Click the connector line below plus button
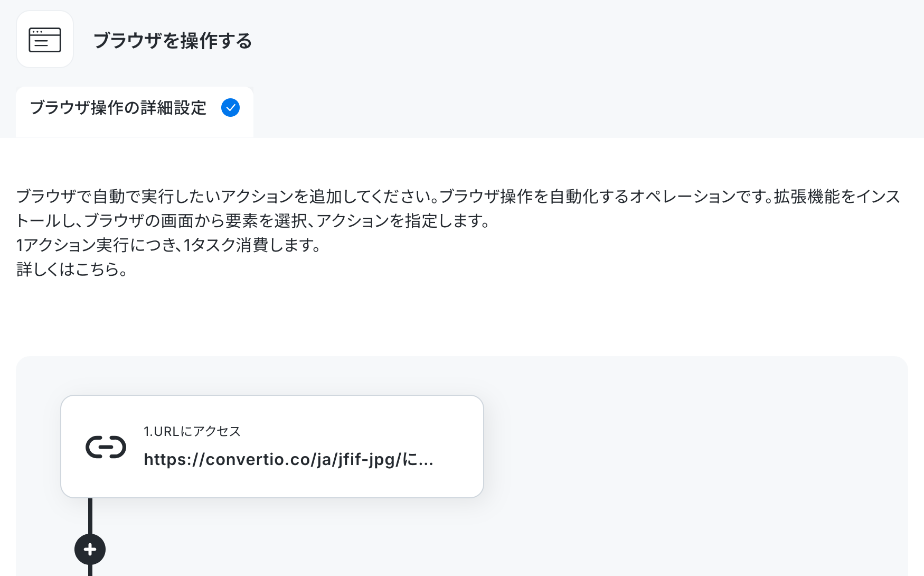 point(90,570)
